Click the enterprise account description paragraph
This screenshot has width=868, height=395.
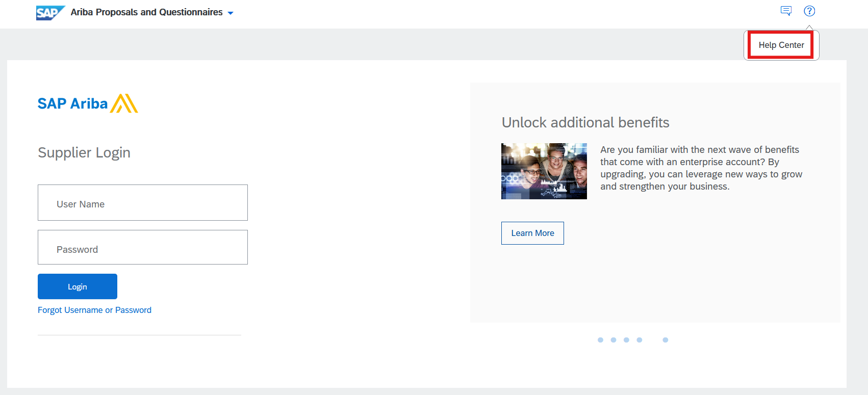tap(701, 168)
